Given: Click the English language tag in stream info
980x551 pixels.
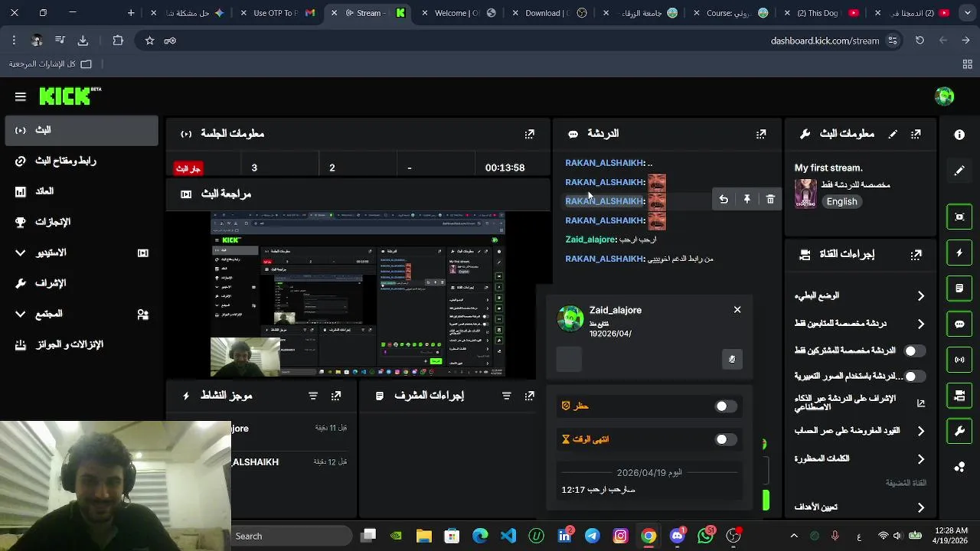Looking at the screenshot, I should pos(841,201).
